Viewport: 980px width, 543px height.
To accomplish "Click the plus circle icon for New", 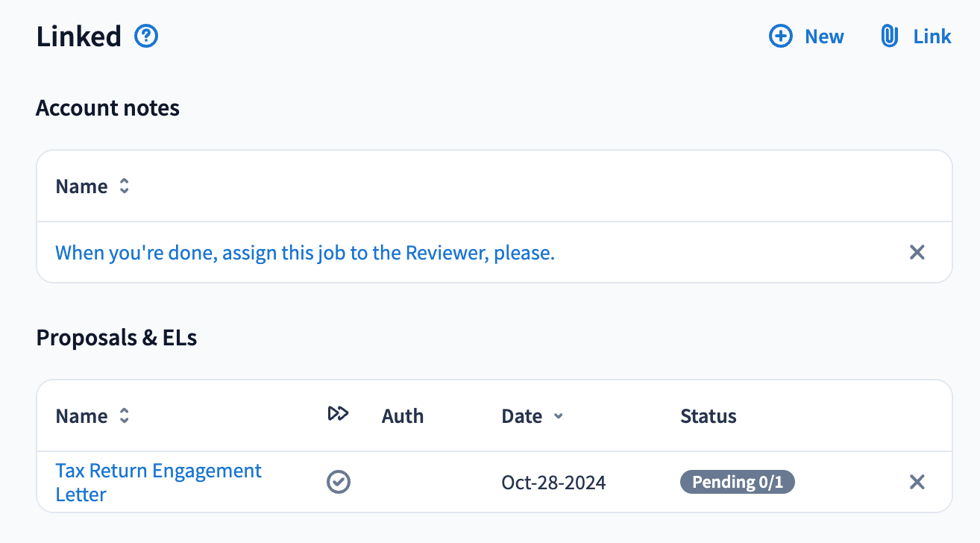I will point(780,37).
